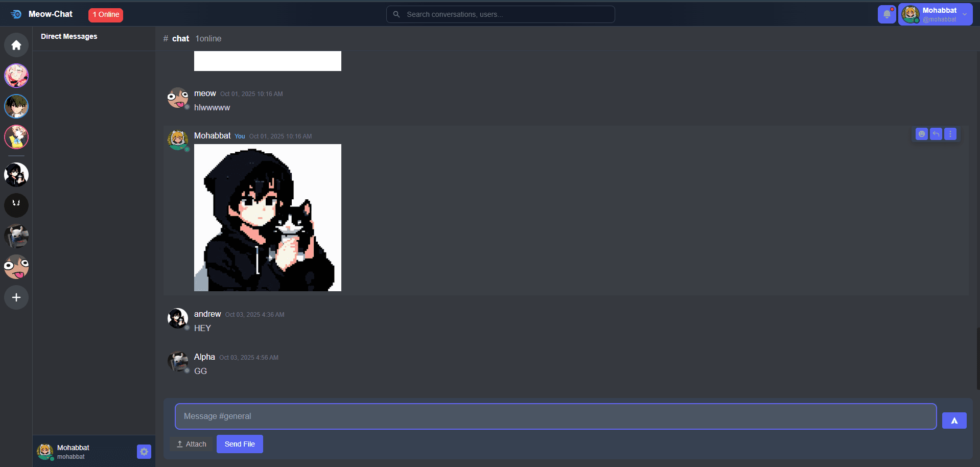Click the Attach button
The width and height of the screenshot is (980, 467).
191,444
